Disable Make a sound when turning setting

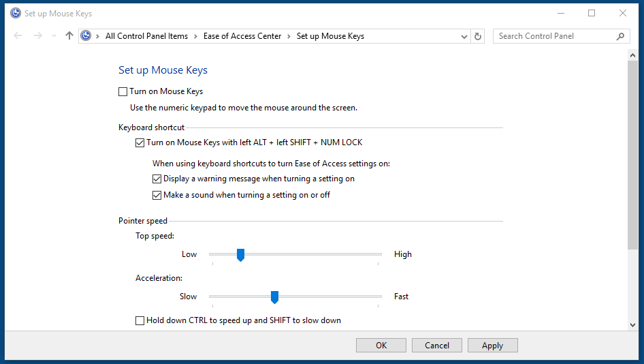(x=157, y=195)
